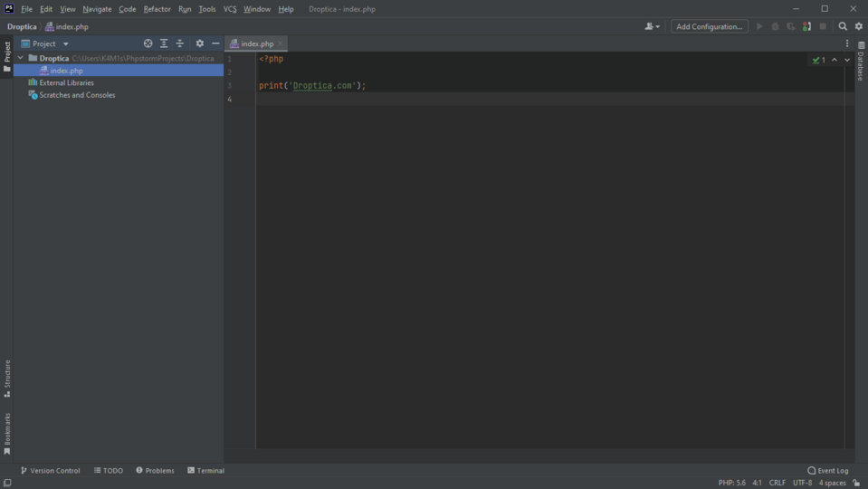Image resolution: width=868 pixels, height=489 pixels.
Task: Click the inspections checkmark widget
Action: (x=819, y=60)
